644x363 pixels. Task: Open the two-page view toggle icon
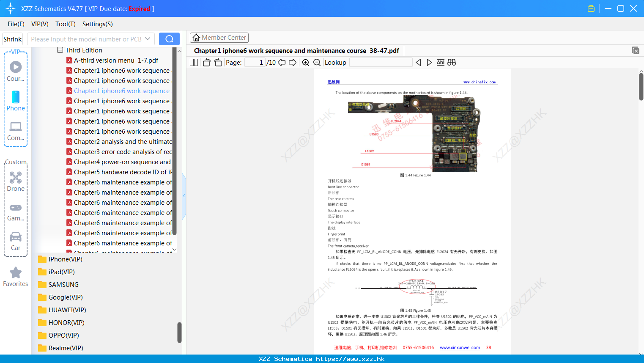pos(194,63)
